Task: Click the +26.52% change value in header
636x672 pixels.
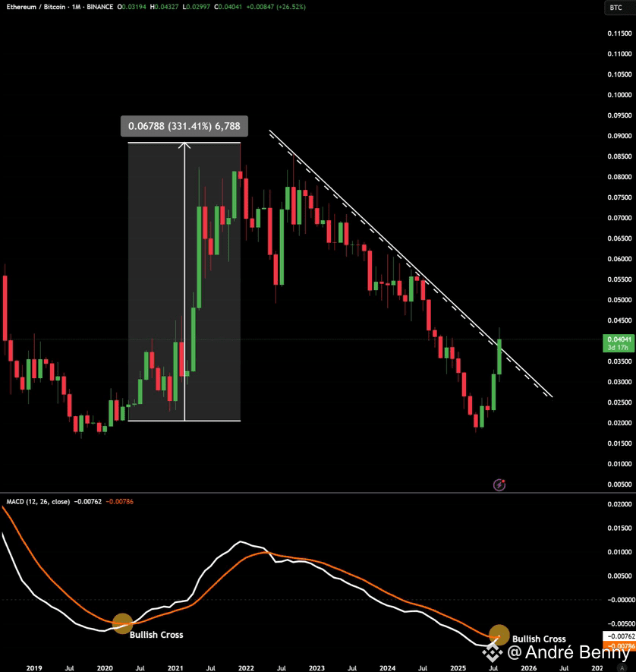Action: pos(291,7)
